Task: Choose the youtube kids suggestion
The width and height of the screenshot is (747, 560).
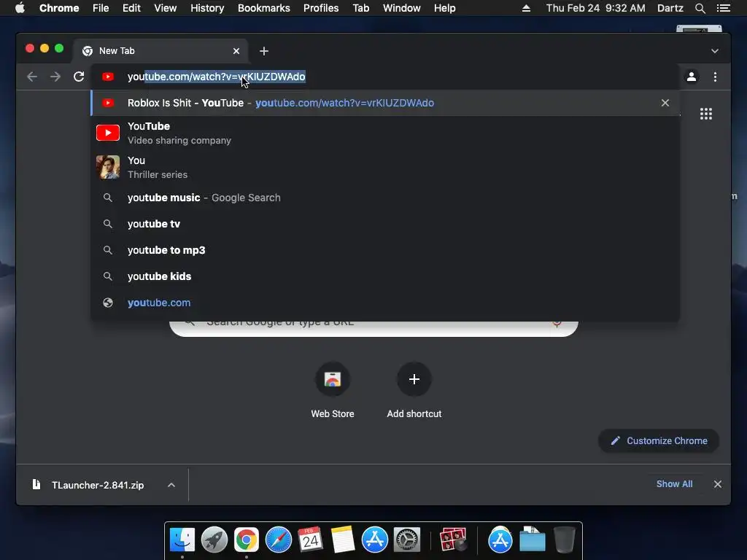Action: click(385, 276)
